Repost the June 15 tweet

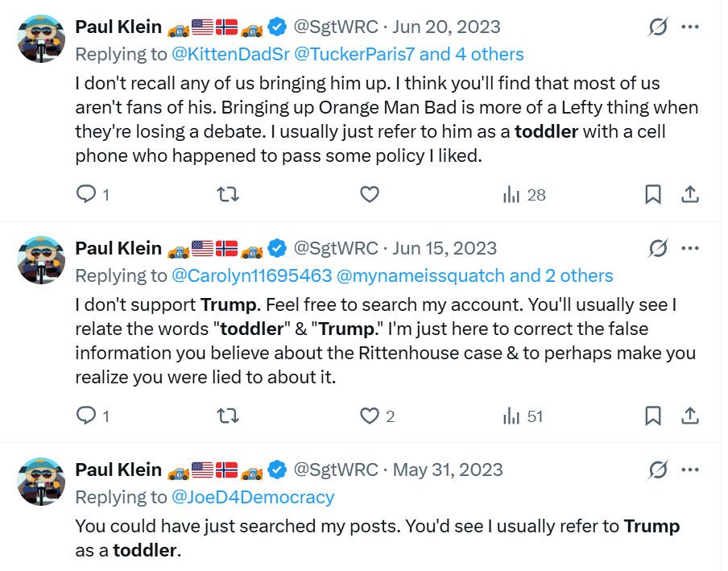coord(228,416)
